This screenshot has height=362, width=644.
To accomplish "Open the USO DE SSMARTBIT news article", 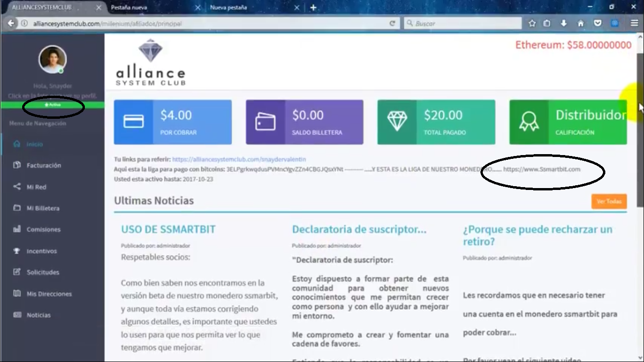I will [x=168, y=230].
